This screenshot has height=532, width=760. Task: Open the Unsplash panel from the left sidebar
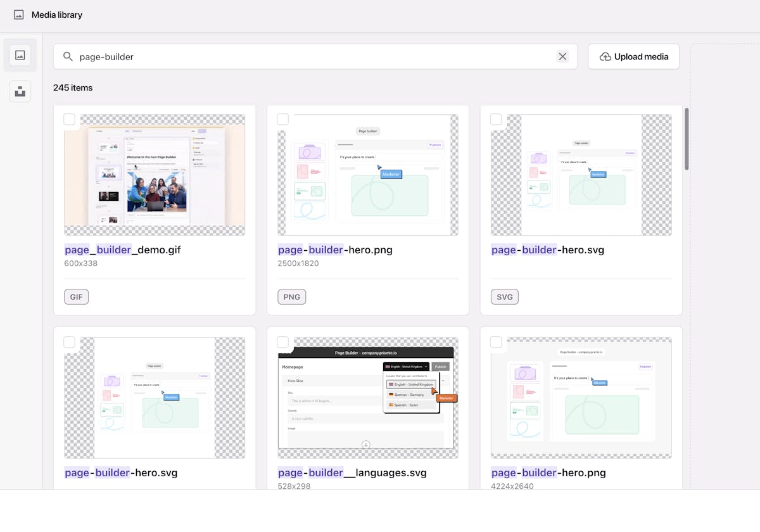(20, 91)
